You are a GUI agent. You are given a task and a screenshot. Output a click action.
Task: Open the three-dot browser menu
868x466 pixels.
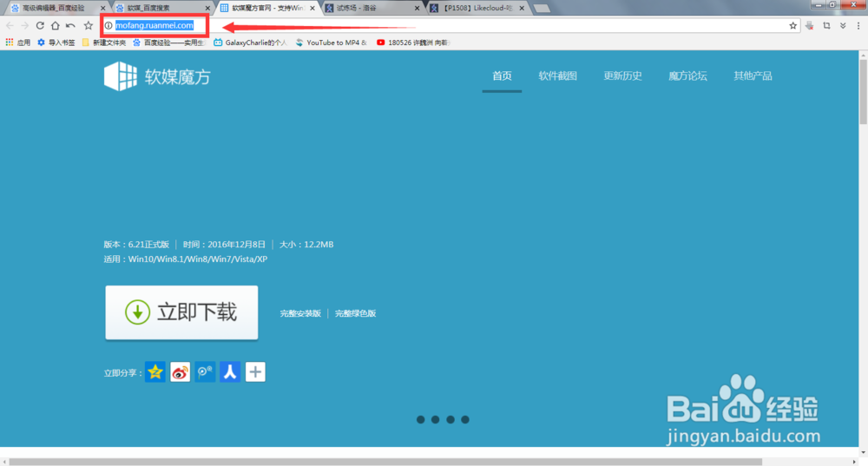click(858, 25)
